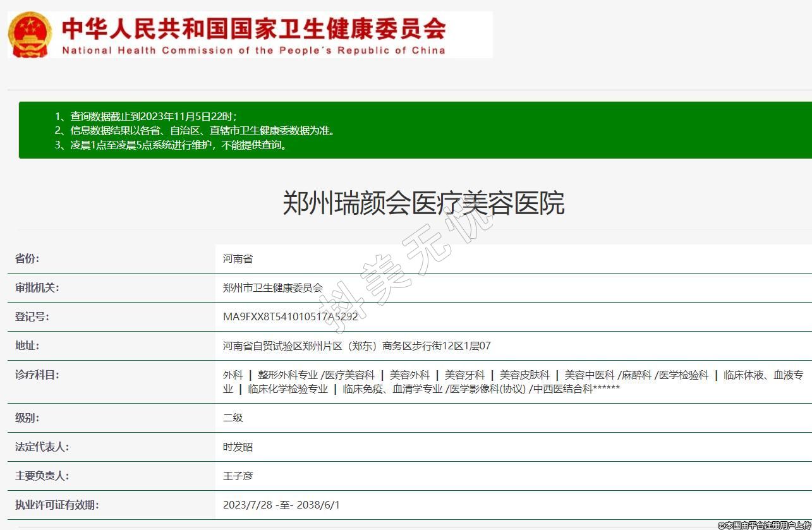Viewport: 812px width, 530px height.
Task: Click the value 河南省
Action: point(238,258)
